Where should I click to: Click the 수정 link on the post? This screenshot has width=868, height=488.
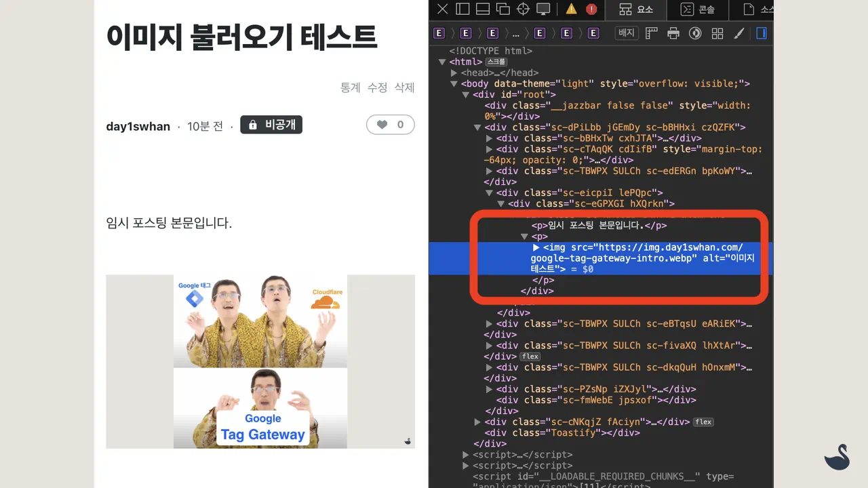pyautogui.click(x=377, y=87)
